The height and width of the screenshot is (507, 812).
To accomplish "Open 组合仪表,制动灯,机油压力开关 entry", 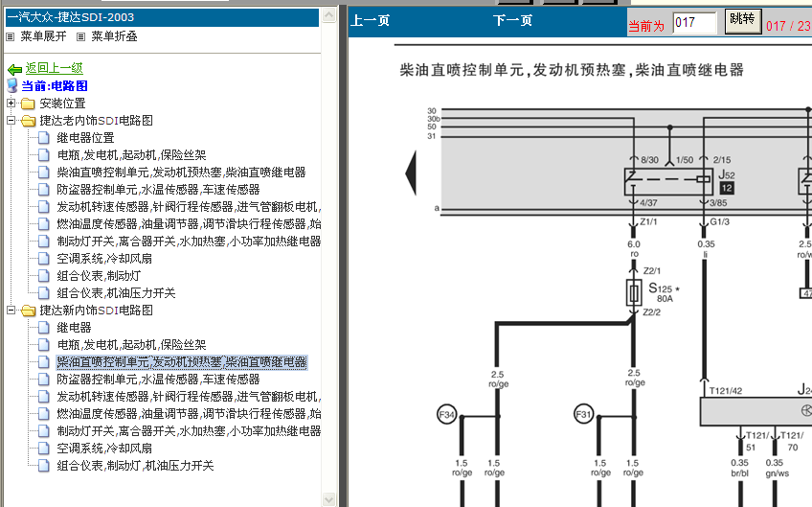I will (x=135, y=466).
